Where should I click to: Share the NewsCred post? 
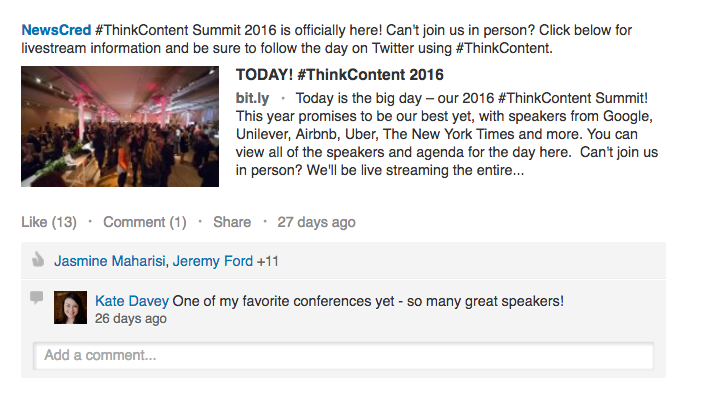(232, 222)
